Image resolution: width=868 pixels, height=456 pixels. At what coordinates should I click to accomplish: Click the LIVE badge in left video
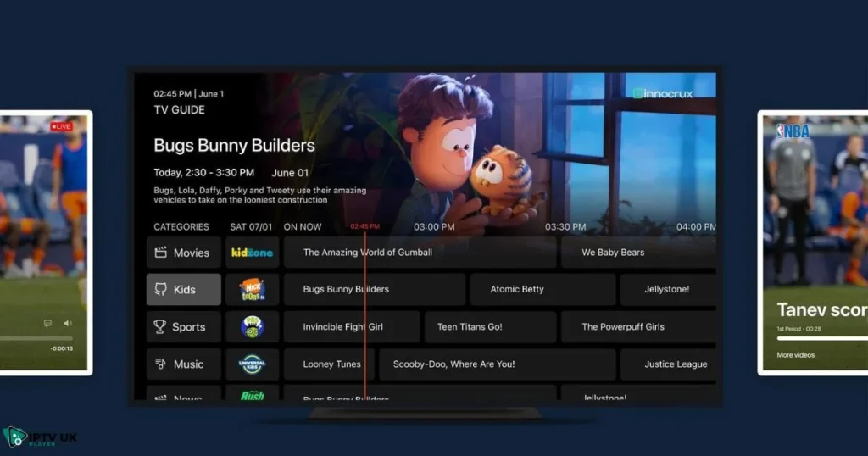61,127
